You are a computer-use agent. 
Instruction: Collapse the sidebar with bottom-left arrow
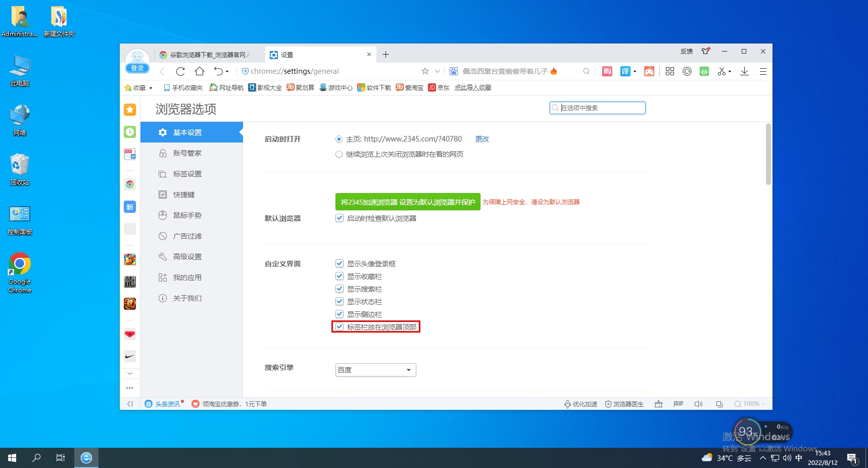point(130,404)
